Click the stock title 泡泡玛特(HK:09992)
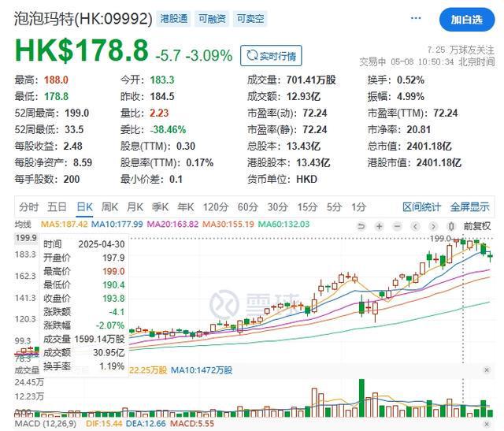Viewport: 504px width, 431px height. pyautogui.click(x=83, y=19)
